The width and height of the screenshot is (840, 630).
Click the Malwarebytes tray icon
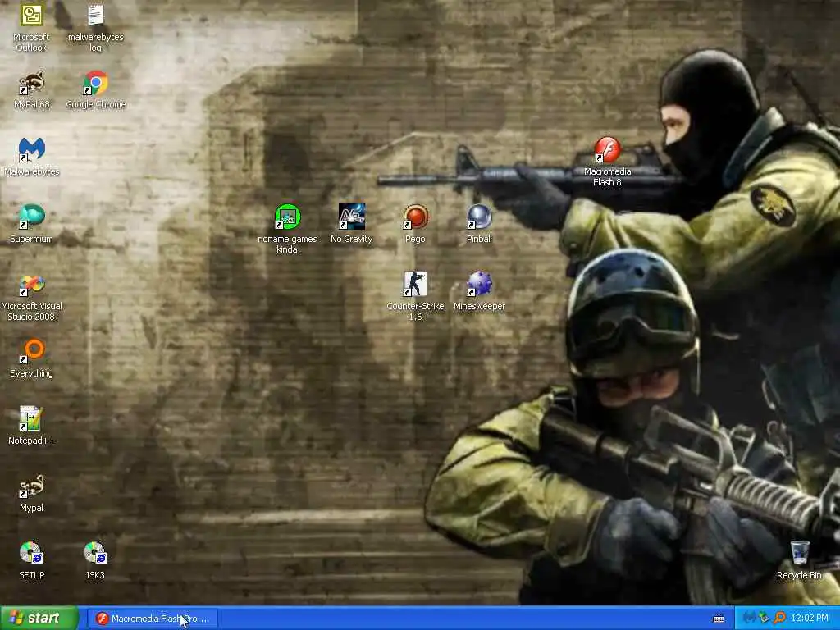click(750, 619)
